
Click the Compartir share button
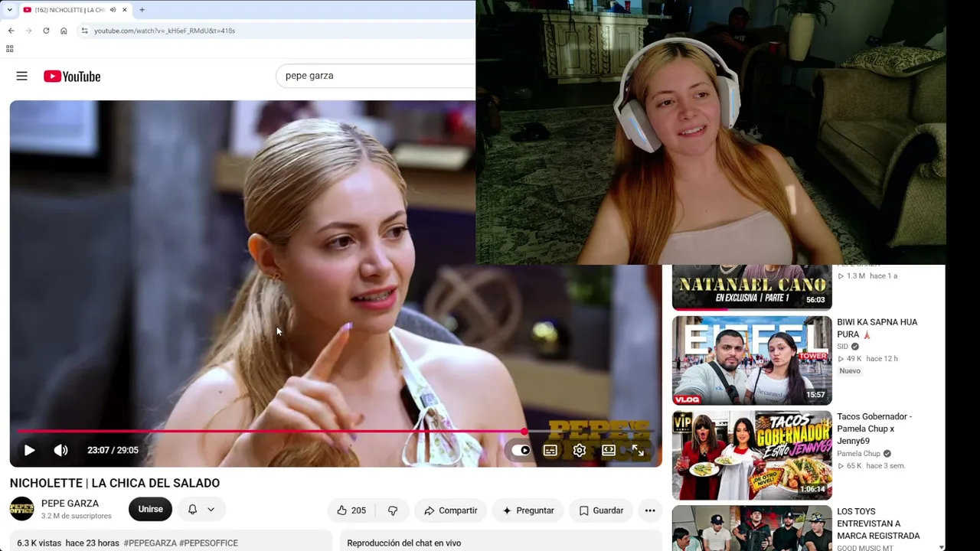point(450,510)
